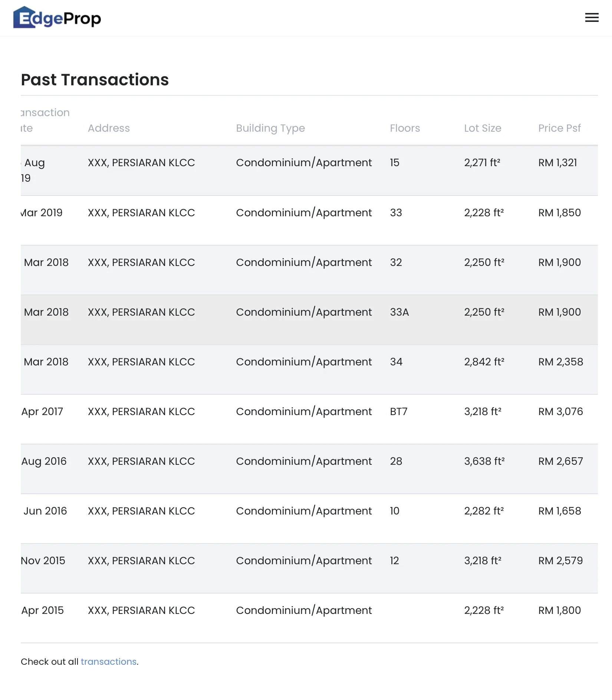Click the Apr 2015 transaction date

coord(43,610)
